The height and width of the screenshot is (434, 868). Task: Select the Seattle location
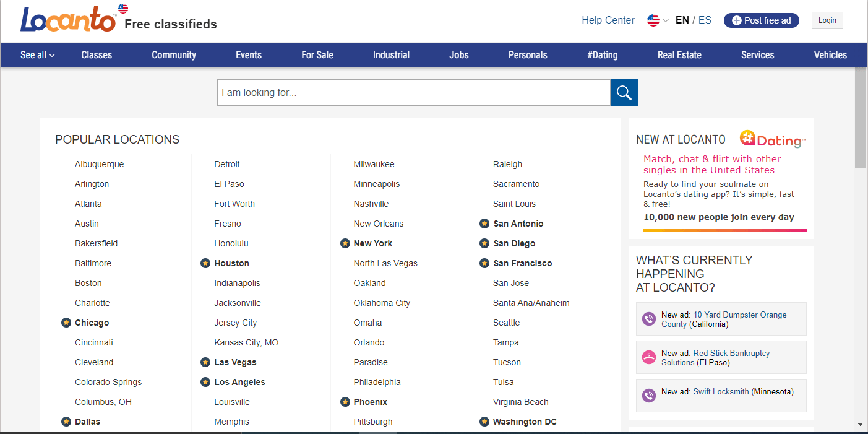(507, 323)
